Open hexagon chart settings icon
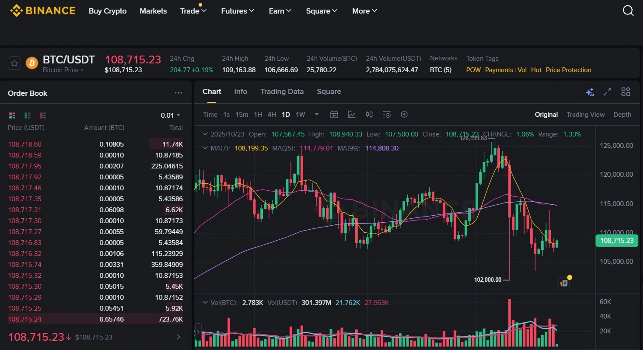The height and width of the screenshot is (350, 644). tap(404, 115)
